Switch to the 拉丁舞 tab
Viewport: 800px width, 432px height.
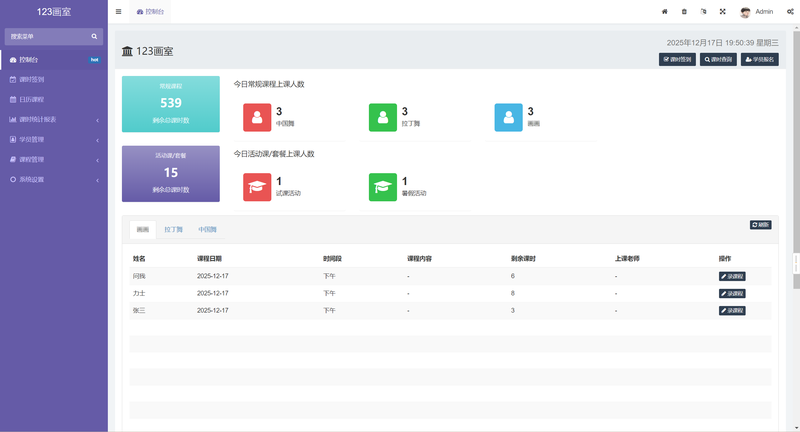[174, 230]
